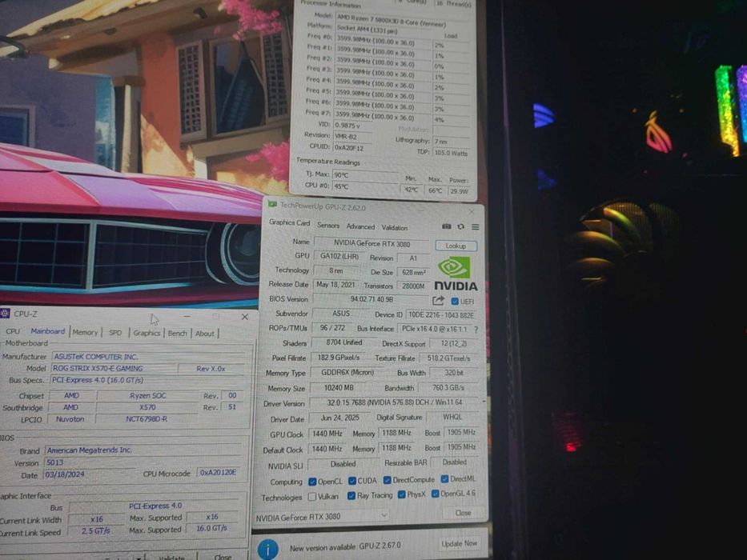The image size is (747, 560).
Task: Click the BIOS brand American Megatrends Inc.
Action: point(146,450)
